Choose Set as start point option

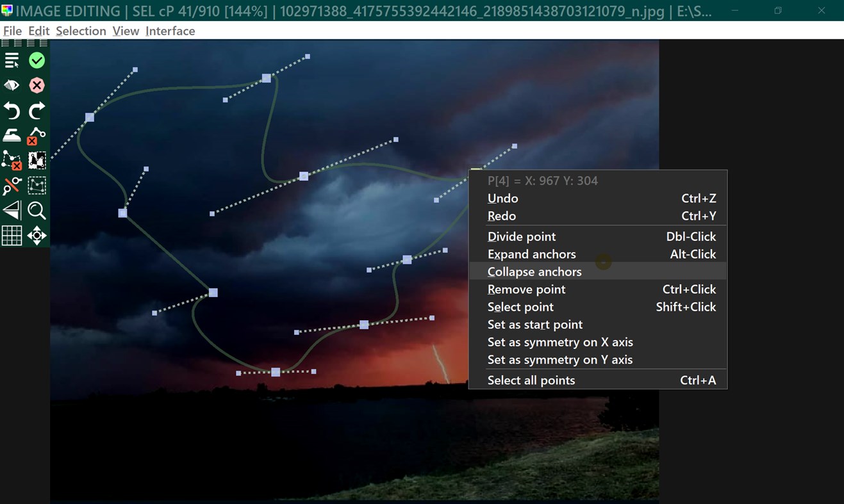[534, 325]
